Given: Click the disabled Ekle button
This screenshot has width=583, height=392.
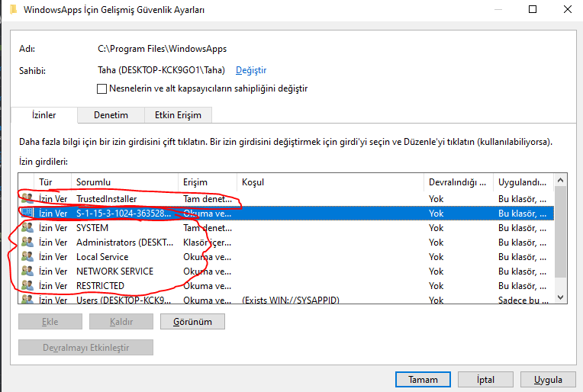Looking at the screenshot, I should (50, 322).
